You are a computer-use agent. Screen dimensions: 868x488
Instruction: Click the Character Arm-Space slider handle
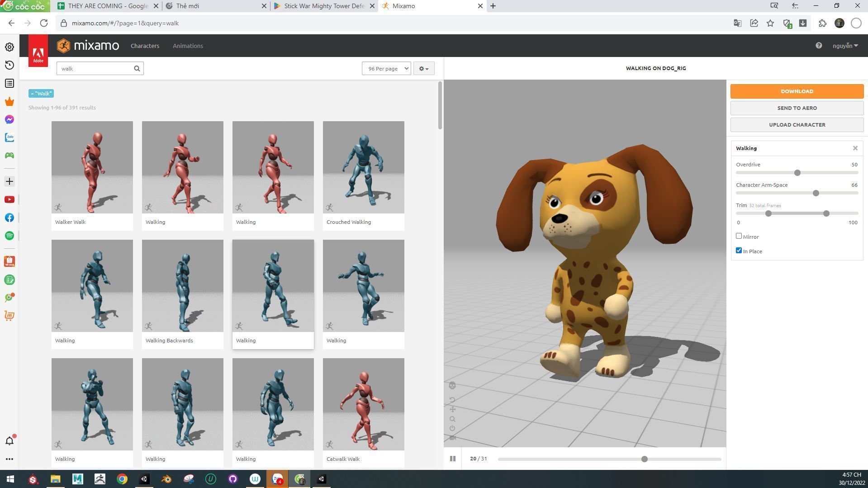pos(816,193)
